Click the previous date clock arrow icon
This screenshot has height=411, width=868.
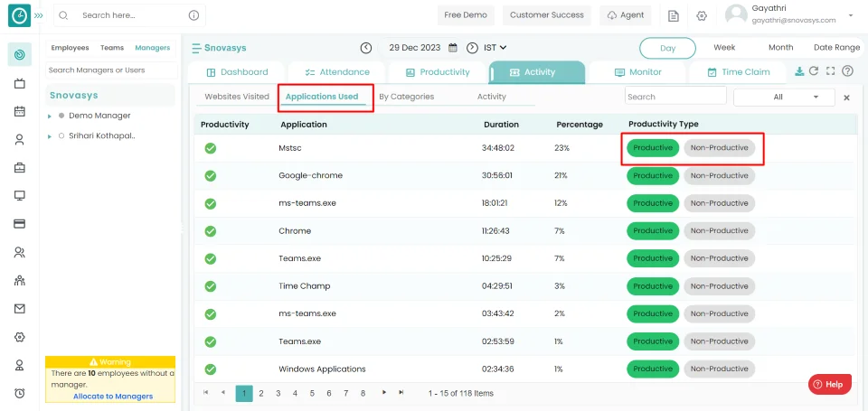[365, 48]
